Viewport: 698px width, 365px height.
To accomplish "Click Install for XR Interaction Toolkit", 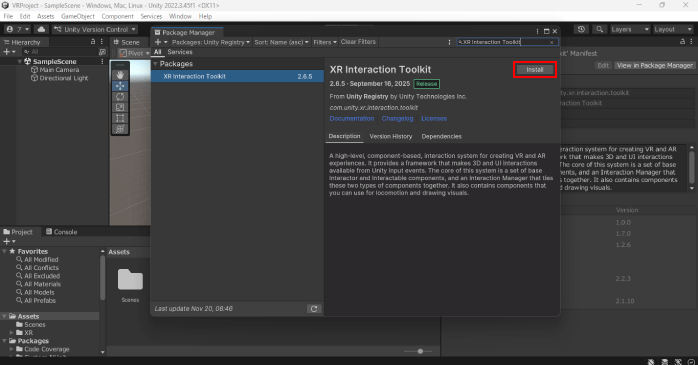I will (x=535, y=69).
